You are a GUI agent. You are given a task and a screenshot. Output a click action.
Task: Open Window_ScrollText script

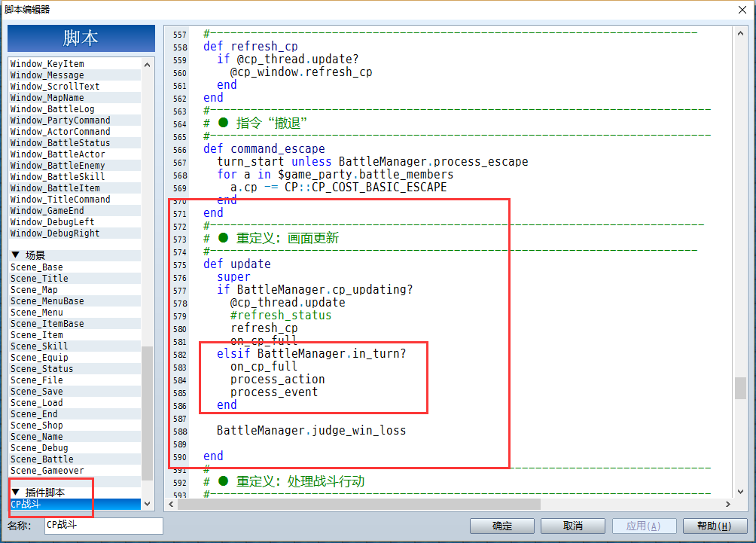(x=75, y=87)
